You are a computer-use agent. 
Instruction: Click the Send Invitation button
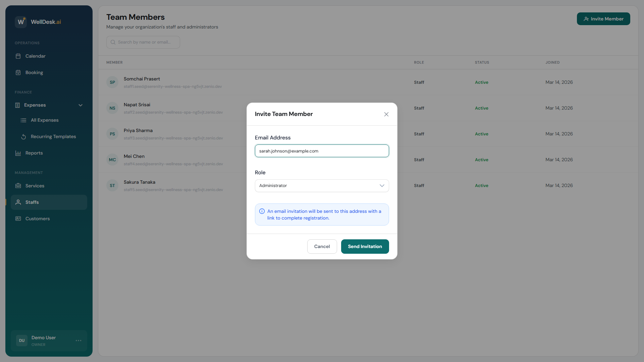point(365,246)
